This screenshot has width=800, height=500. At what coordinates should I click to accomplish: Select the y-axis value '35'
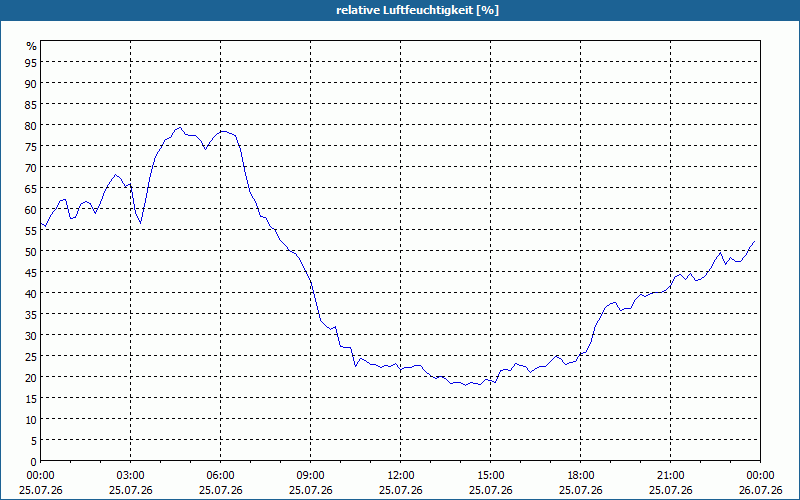[x=31, y=315]
